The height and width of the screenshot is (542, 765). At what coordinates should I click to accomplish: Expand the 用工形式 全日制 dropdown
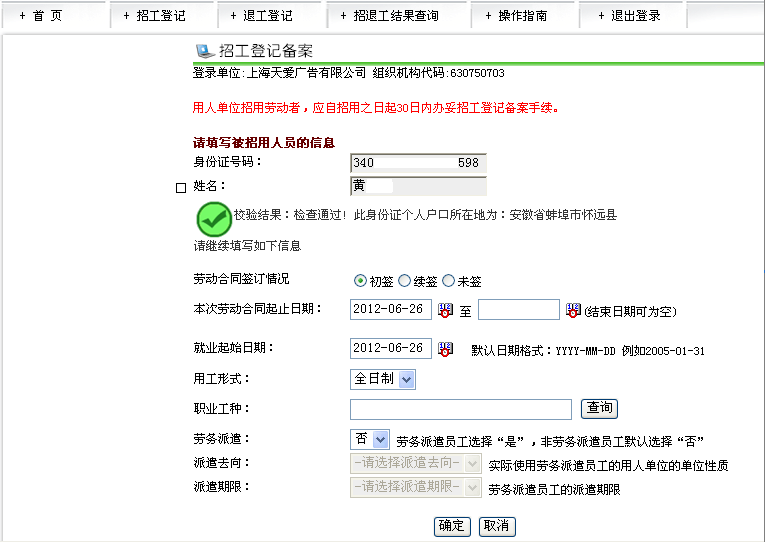click(382, 379)
